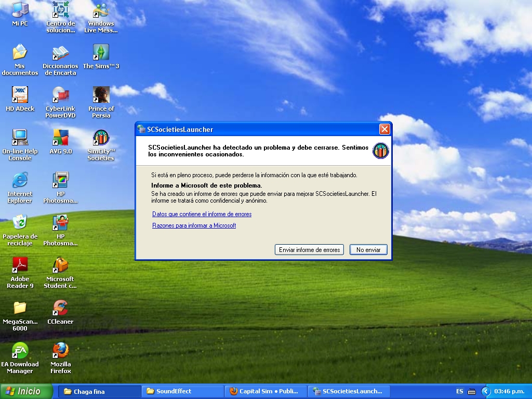Select the AVG 9.0 desktop icon
This screenshot has height=399, width=532.
[61, 142]
